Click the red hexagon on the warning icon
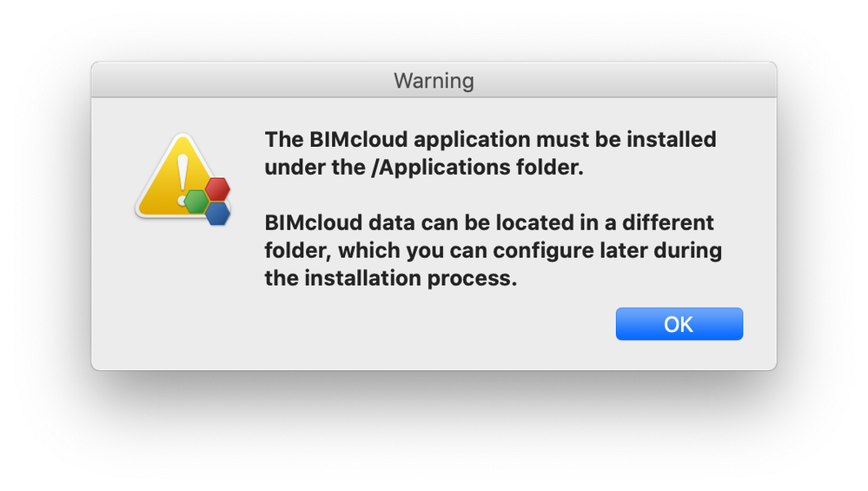 tap(217, 189)
